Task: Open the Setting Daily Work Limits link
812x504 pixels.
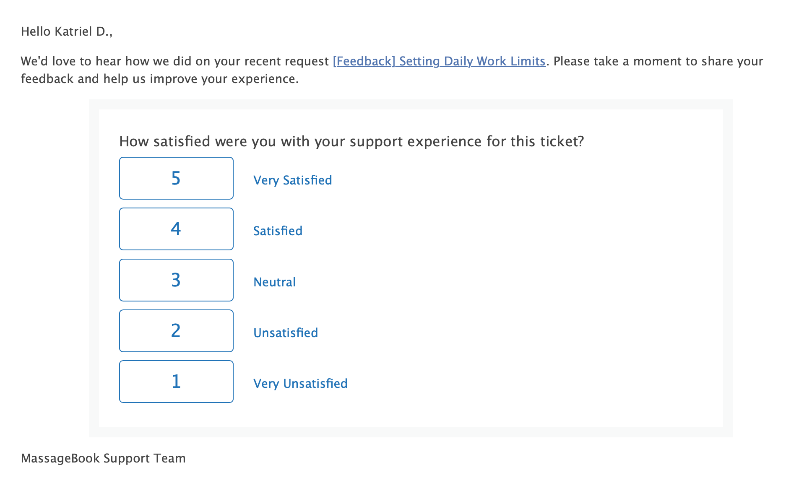Action: [439, 61]
